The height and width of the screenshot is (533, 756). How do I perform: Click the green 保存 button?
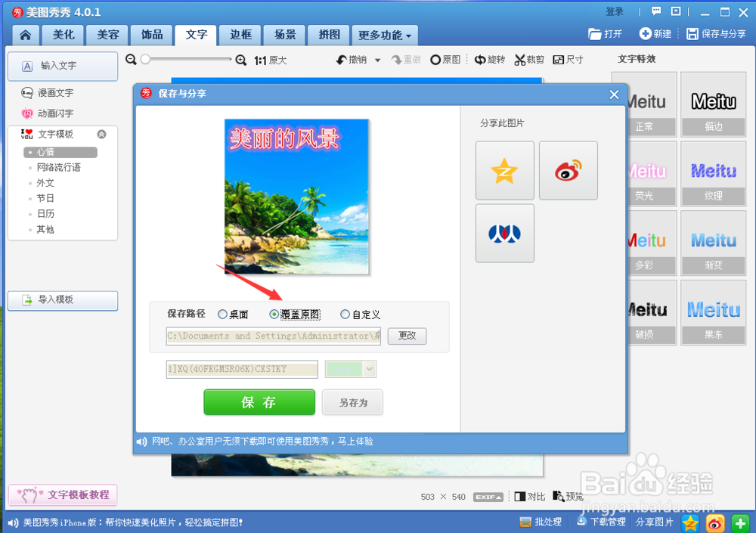tap(259, 402)
